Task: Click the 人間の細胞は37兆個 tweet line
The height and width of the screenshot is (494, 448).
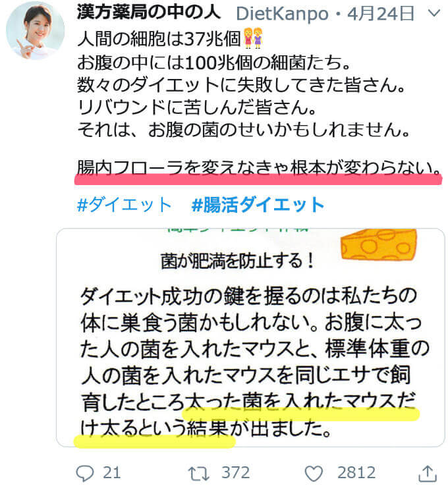Action: tap(159, 39)
